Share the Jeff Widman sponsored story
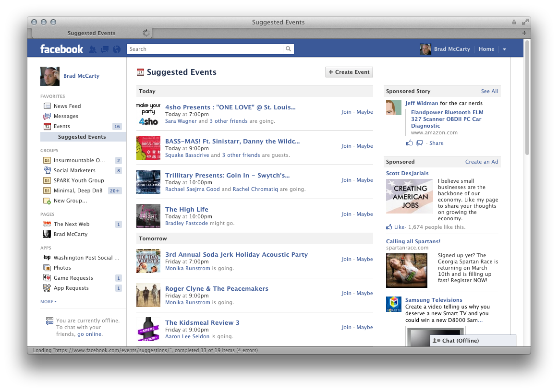 (x=437, y=143)
